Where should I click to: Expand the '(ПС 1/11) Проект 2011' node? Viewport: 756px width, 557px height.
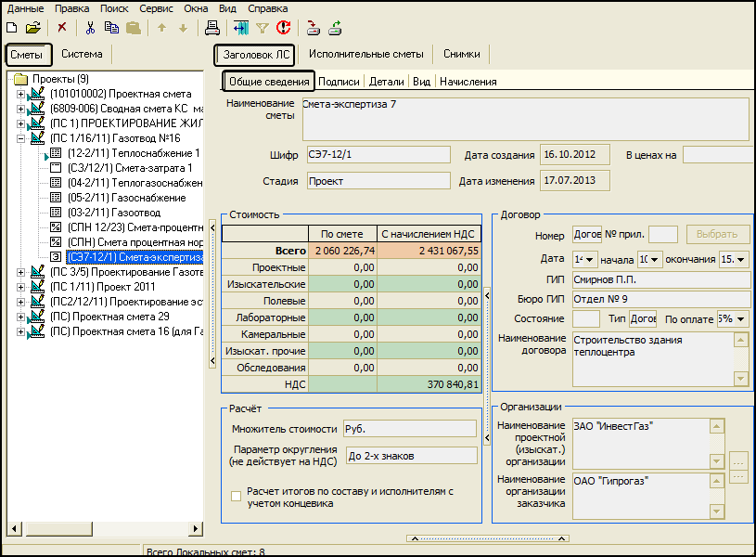[21, 287]
